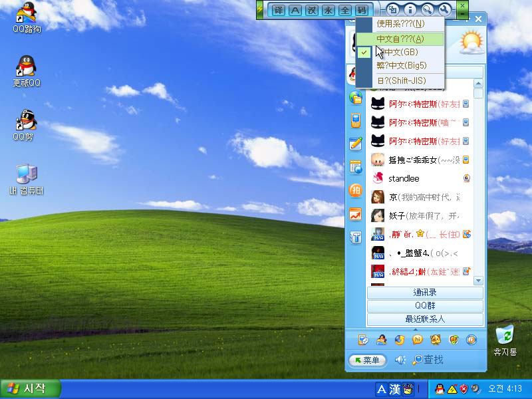Select contact 妖子(放年假了
The width and height of the screenshot is (532, 399).
coord(420,215)
